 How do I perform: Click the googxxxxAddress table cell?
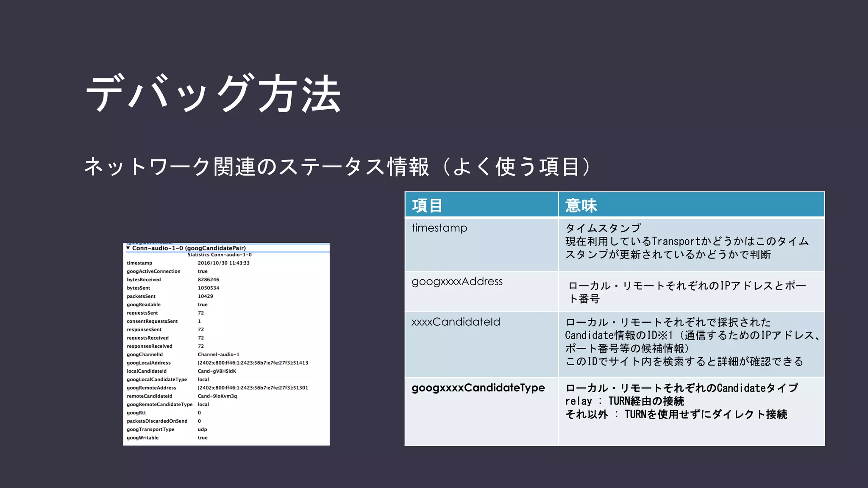click(481, 291)
